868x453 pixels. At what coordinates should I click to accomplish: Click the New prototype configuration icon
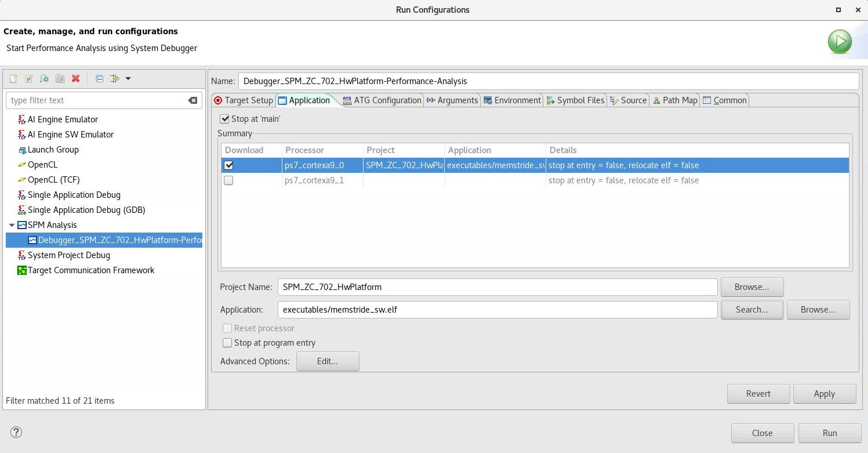[28, 79]
